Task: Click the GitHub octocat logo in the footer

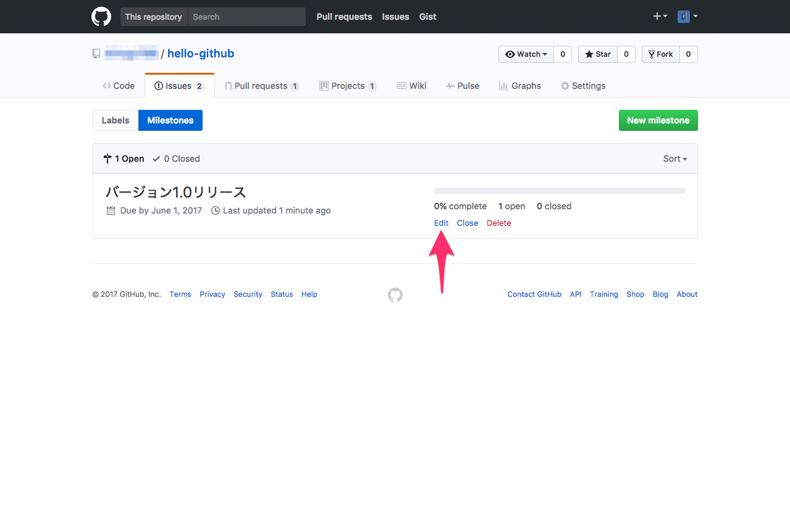Action: pos(395,295)
